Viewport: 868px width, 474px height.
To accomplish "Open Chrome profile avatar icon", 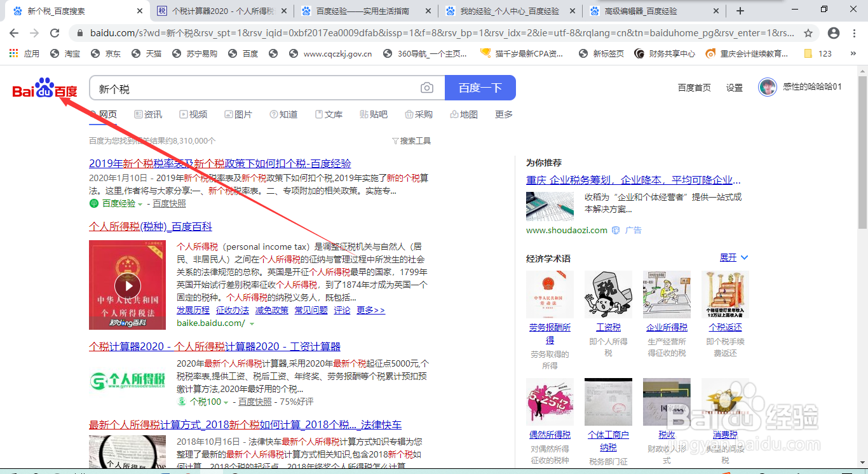I will pyautogui.click(x=834, y=33).
